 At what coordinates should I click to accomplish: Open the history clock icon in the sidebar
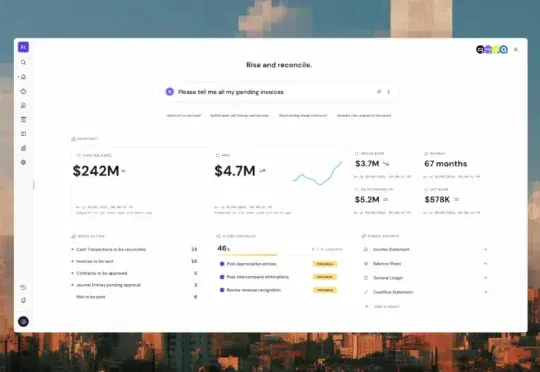point(23,287)
